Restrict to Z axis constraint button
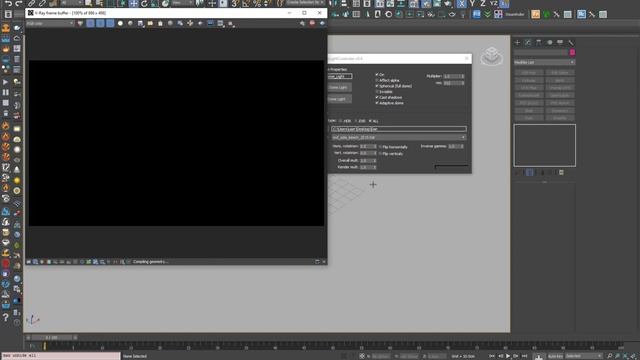The image size is (640, 360). tap(482, 4)
